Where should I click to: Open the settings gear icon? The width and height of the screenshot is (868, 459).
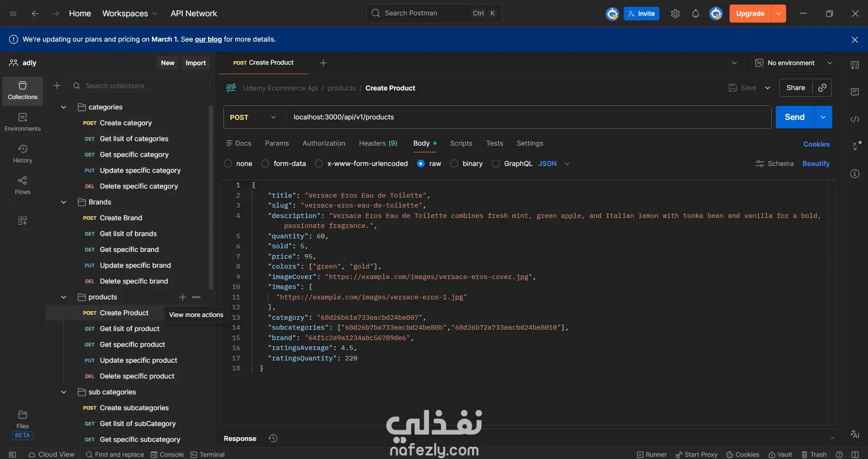[675, 14]
